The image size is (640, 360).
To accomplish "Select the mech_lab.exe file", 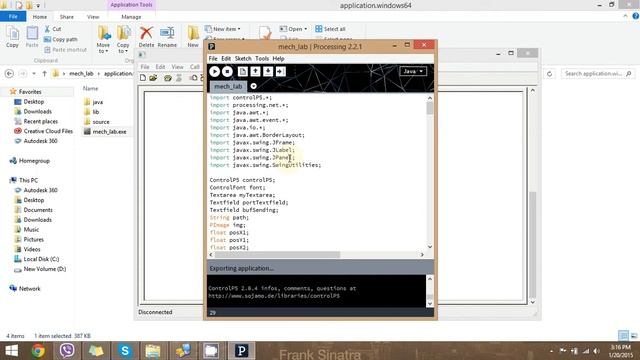I will click(109, 131).
